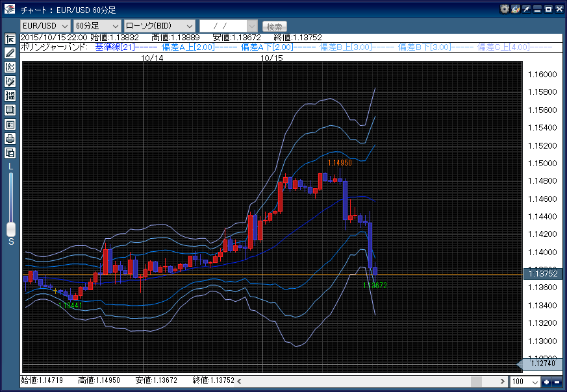Click the current price tag 1.13752
This screenshot has width=567, height=392.
(x=543, y=274)
